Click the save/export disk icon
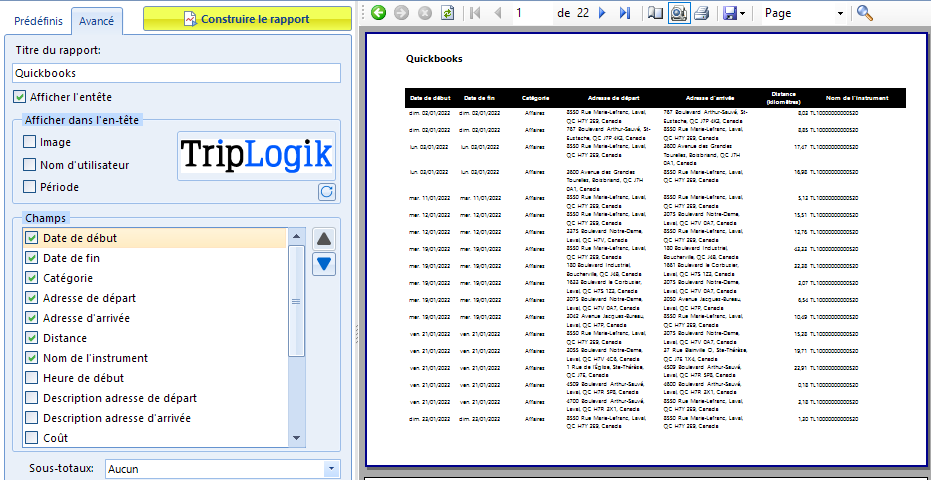Screen dimensions: 931x480 730,13
